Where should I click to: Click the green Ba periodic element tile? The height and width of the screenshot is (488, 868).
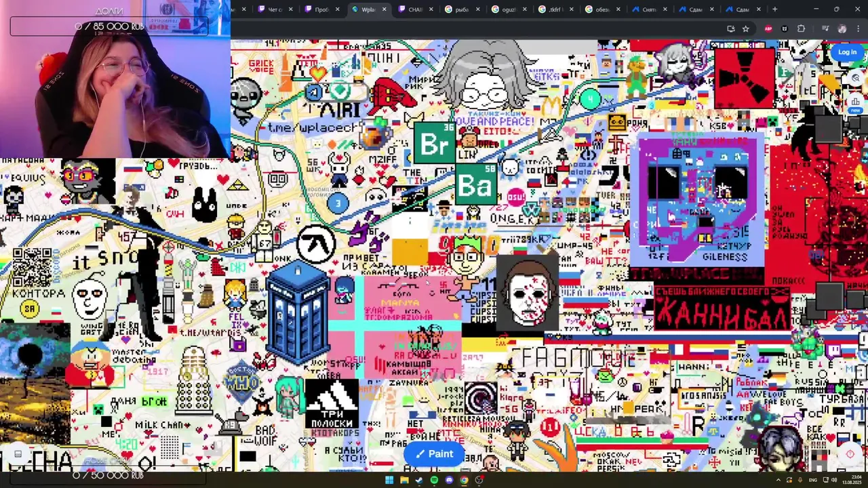[x=475, y=184]
